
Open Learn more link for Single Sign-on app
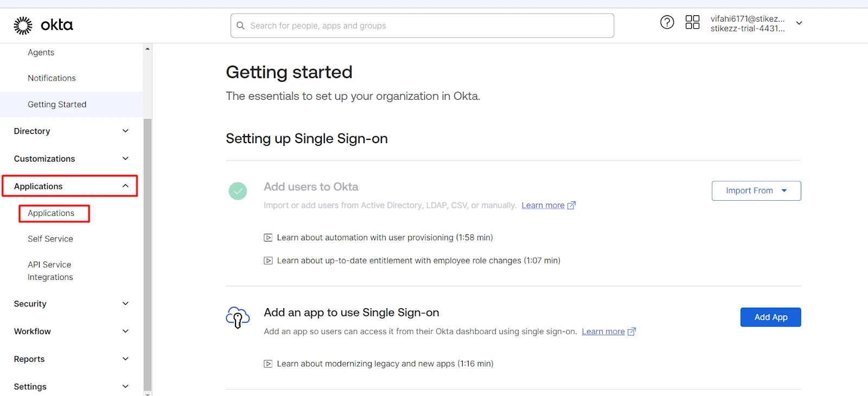(603, 331)
